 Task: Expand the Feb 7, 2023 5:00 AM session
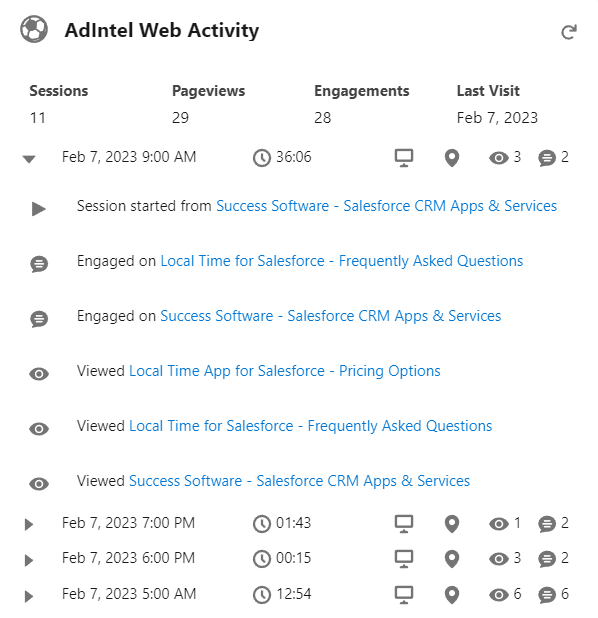[x=29, y=596]
